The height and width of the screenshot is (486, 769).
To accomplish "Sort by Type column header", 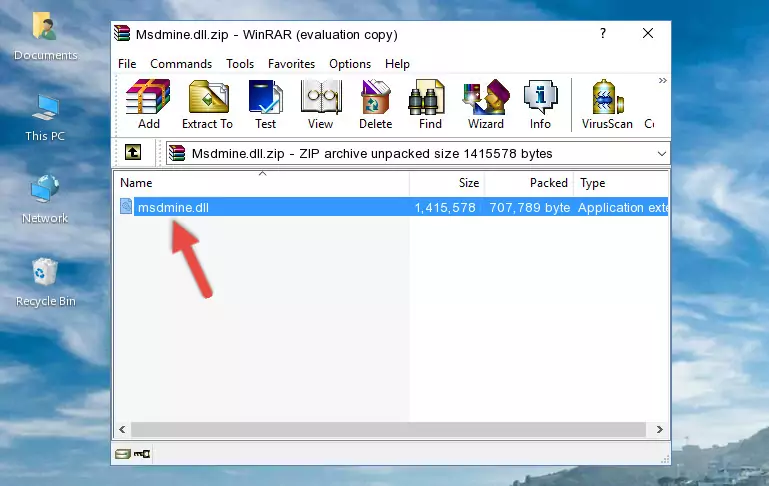I will pos(621,183).
